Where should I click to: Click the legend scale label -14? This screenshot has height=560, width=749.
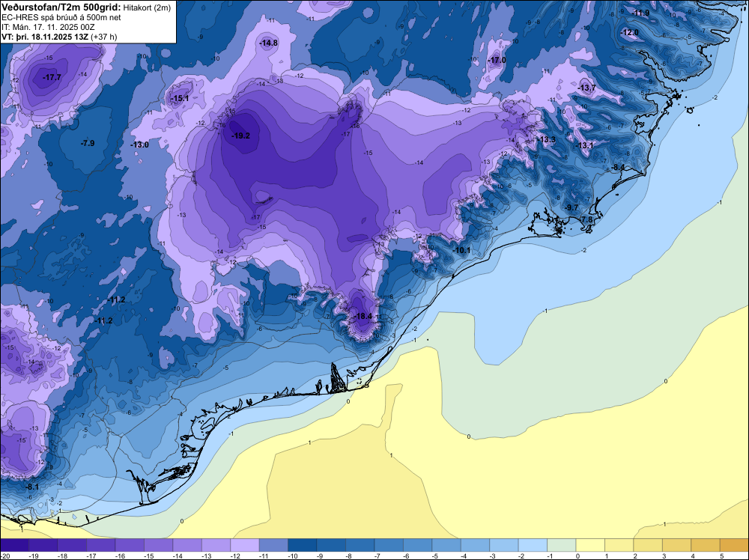pos(177,556)
